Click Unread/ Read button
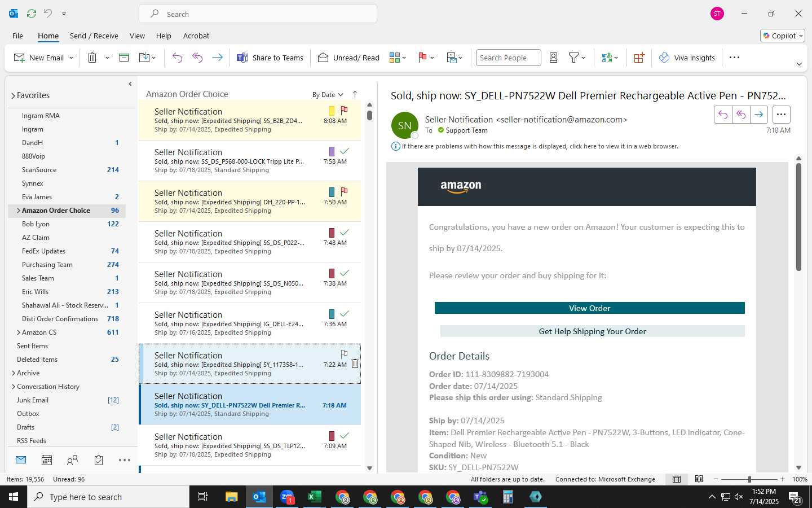 point(349,58)
